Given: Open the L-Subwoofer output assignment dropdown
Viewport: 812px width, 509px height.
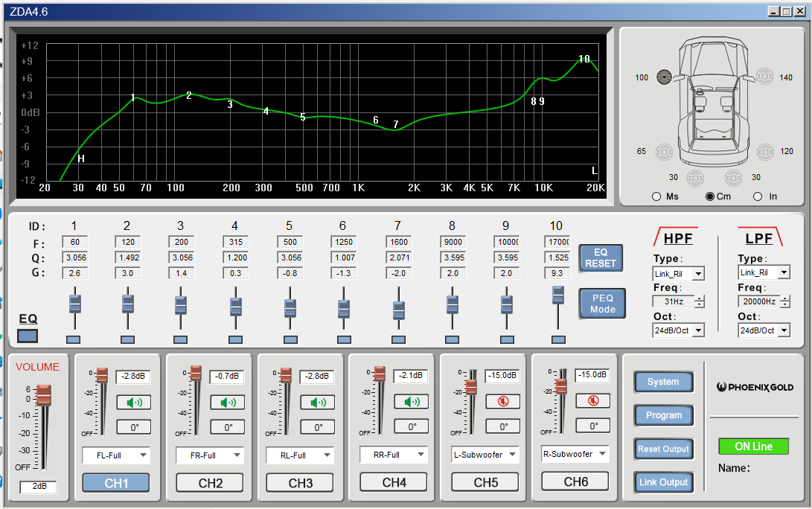Looking at the screenshot, I should click(x=485, y=455).
